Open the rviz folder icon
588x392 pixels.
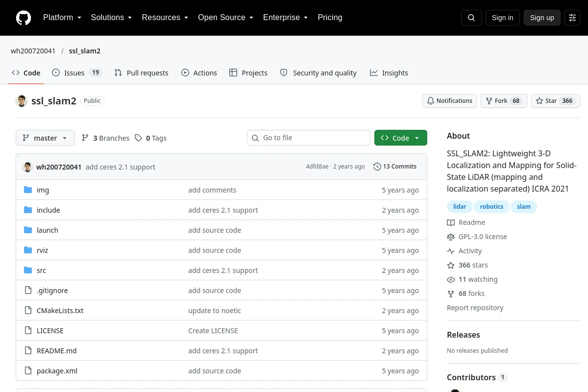28,250
